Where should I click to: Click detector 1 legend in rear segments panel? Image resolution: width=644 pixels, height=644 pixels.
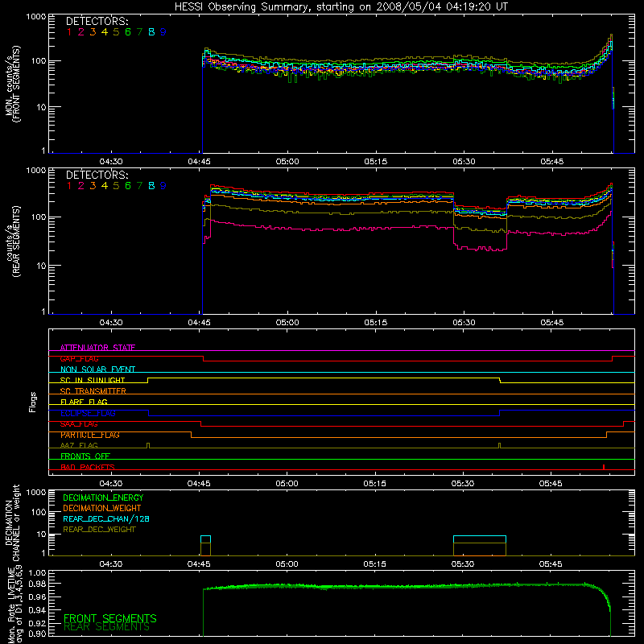(69, 186)
